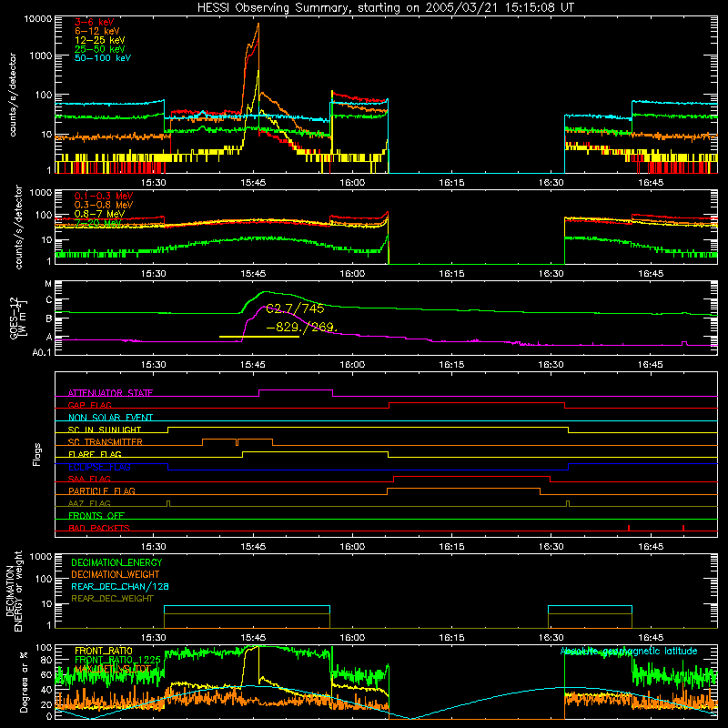728x728 pixels.
Task: Click the 0.8-7 MeV legend entry
Action: click(99, 214)
